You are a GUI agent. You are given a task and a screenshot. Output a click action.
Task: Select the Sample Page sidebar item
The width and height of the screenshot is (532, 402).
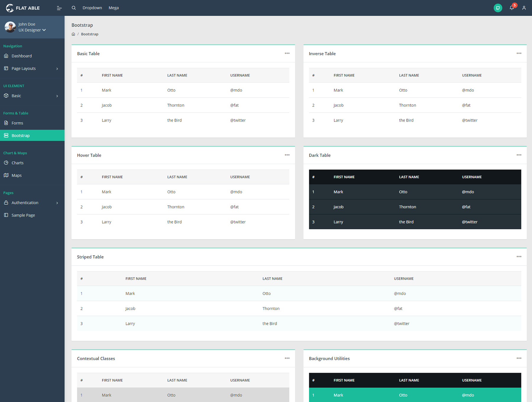tap(23, 215)
